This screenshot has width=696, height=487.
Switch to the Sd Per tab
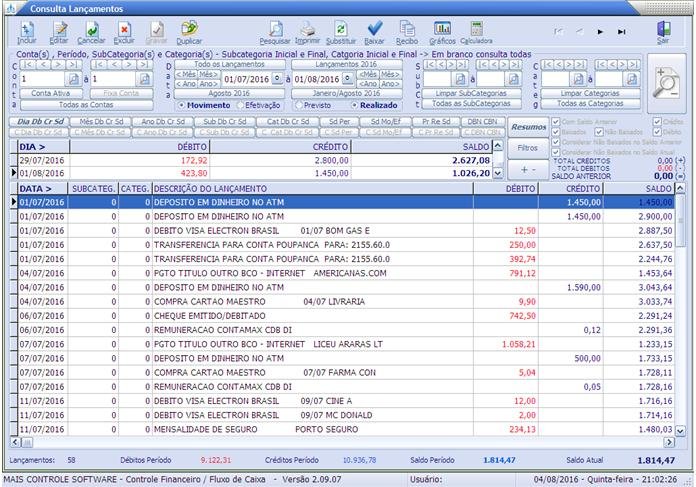tap(340, 122)
